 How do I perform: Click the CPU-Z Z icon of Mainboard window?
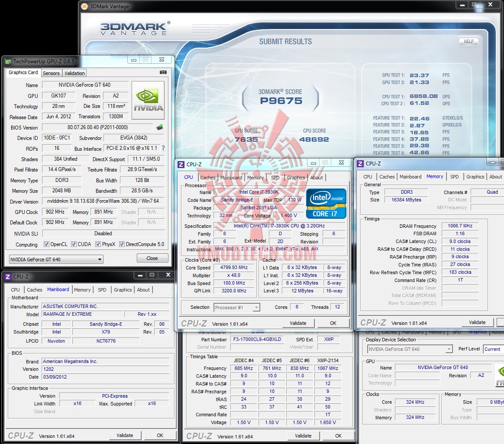8,276
